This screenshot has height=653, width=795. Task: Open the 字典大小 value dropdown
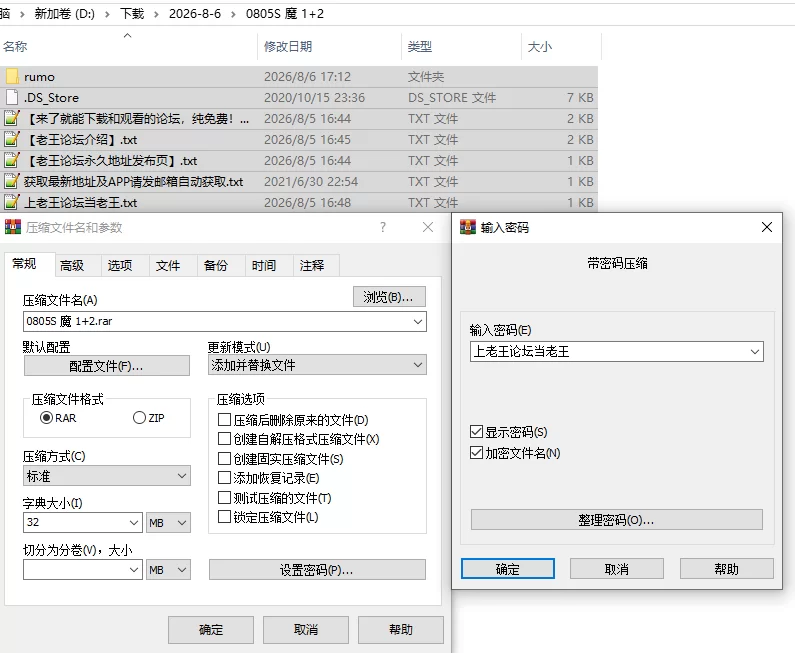click(134, 522)
